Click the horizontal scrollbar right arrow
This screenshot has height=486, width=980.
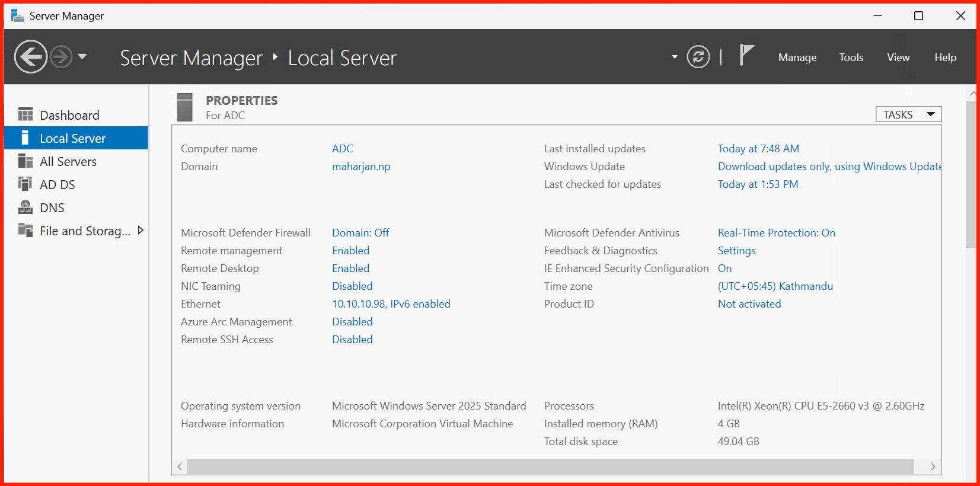coord(933,466)
